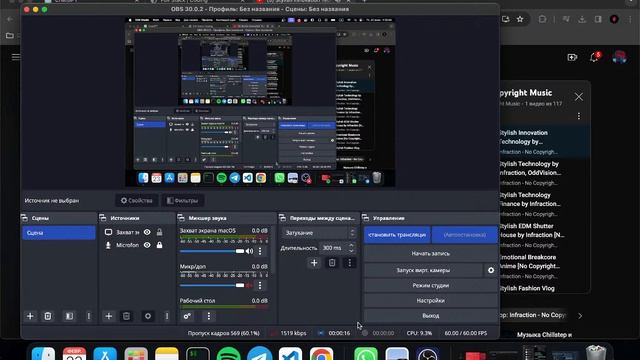The image size is (640, 360).
Task: Open audio mixer bottom three-dot menu
Action: coord(209,316)
